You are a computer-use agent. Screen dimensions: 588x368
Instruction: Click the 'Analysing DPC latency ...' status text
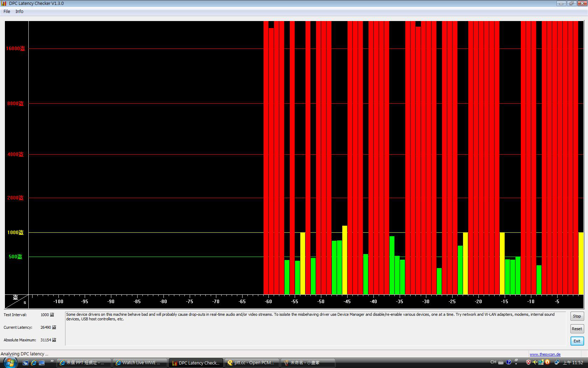[24, 354]
